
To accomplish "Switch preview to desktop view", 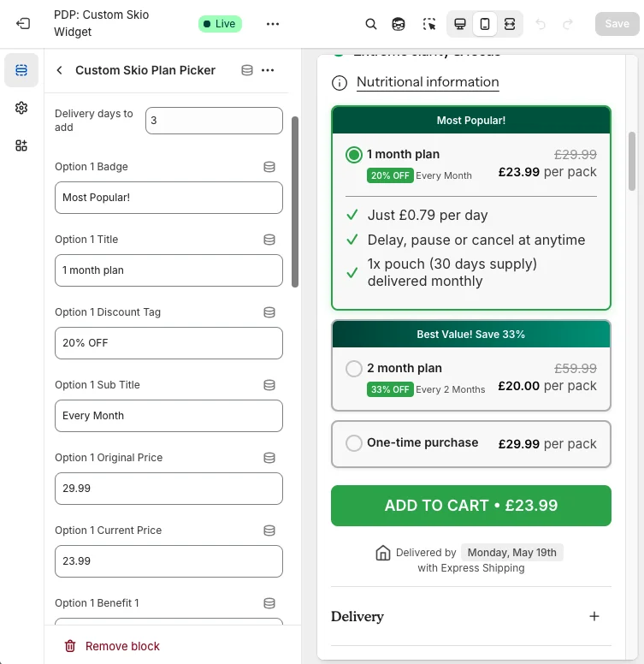I will point(460,24).
